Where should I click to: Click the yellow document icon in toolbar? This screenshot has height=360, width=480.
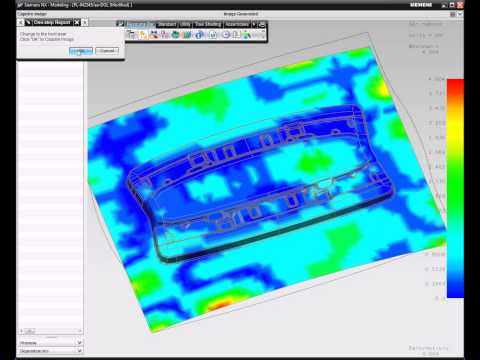tap(143, 35)
